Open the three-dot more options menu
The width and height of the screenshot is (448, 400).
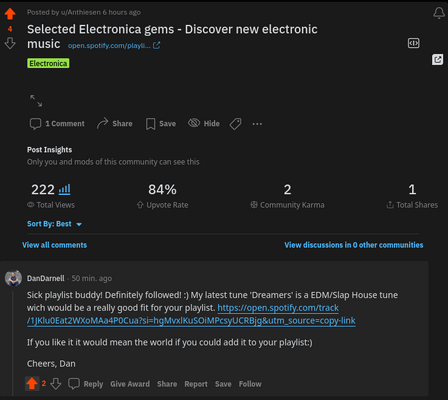click(257, 124)
